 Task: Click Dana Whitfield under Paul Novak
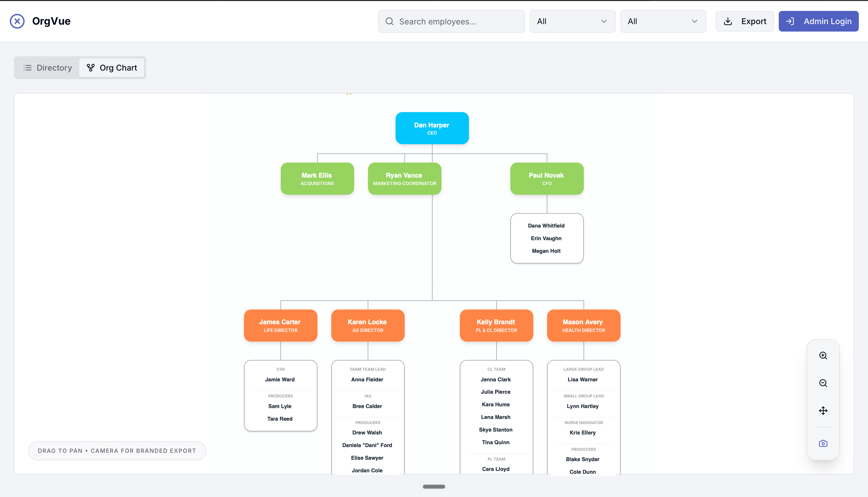546,226
